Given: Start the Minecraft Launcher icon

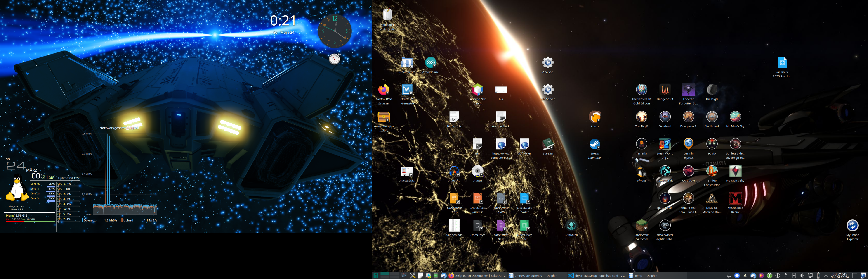Looking at the screenshot, I should tap(641, 226).
